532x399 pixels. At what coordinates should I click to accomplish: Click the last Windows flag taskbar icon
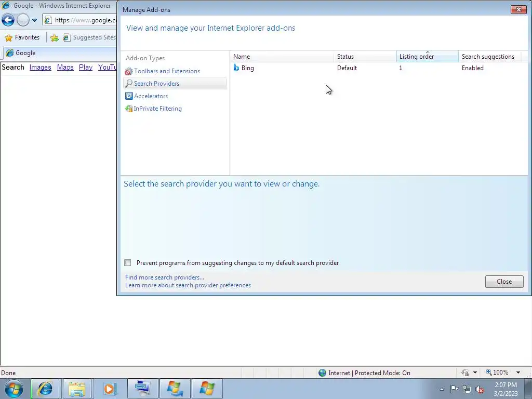[207, 389]
